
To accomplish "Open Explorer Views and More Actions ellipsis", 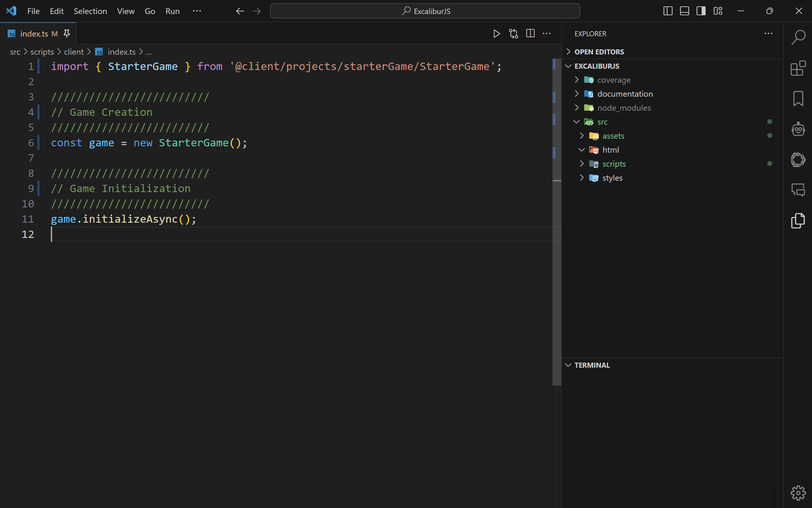I will click(768, 33).
